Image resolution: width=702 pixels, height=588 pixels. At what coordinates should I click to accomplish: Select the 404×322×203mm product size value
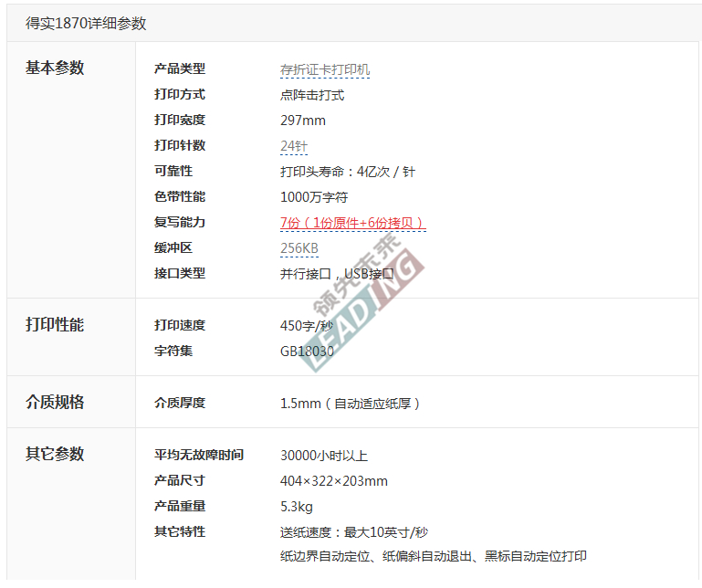[333, 481]
